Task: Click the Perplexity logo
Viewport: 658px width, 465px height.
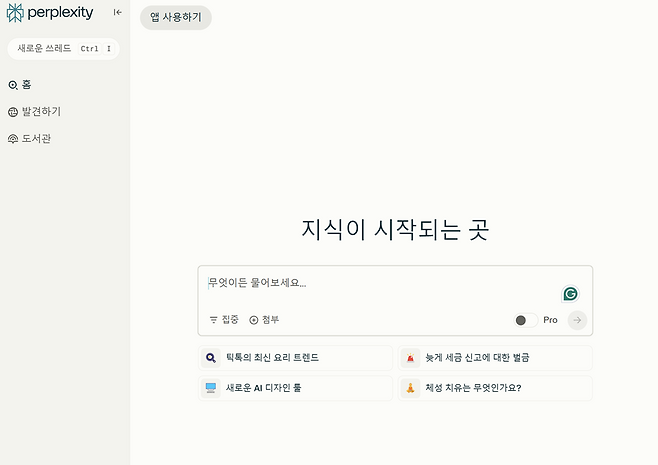Action: point(50,13)
